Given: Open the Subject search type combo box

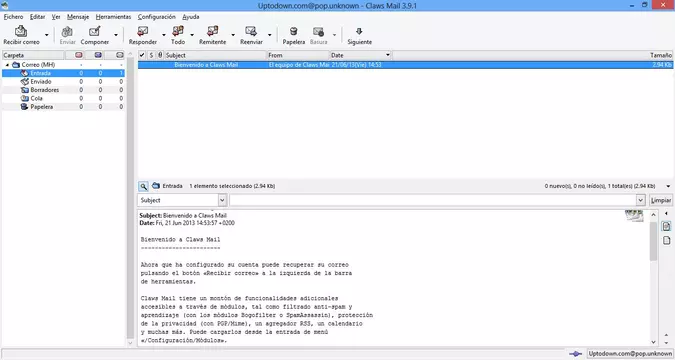Looking at the screenshot, I should pyautogui.click(x=182, y=200).
